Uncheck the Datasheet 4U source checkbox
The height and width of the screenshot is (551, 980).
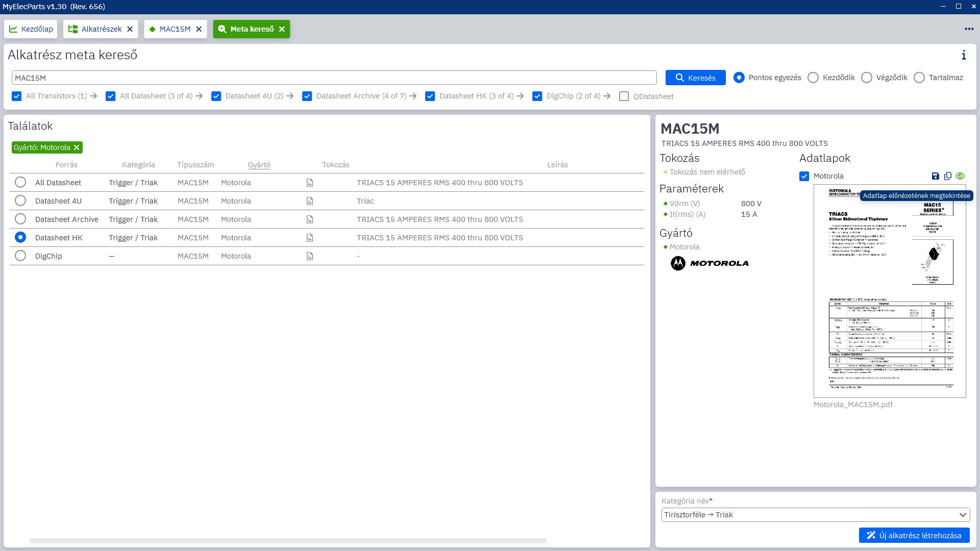click(x=216, y=96)
